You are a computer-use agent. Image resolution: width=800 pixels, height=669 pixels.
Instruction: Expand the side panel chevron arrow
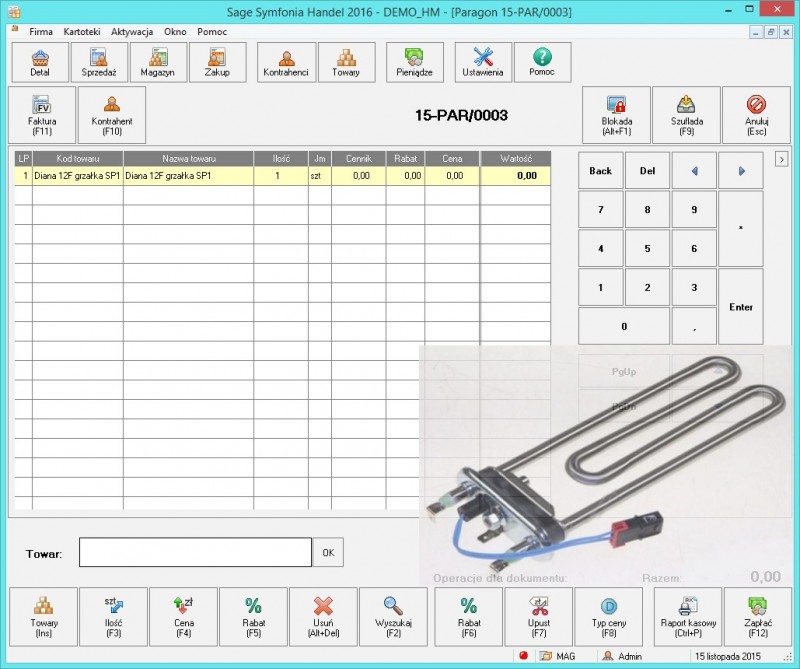click(781, 160)
